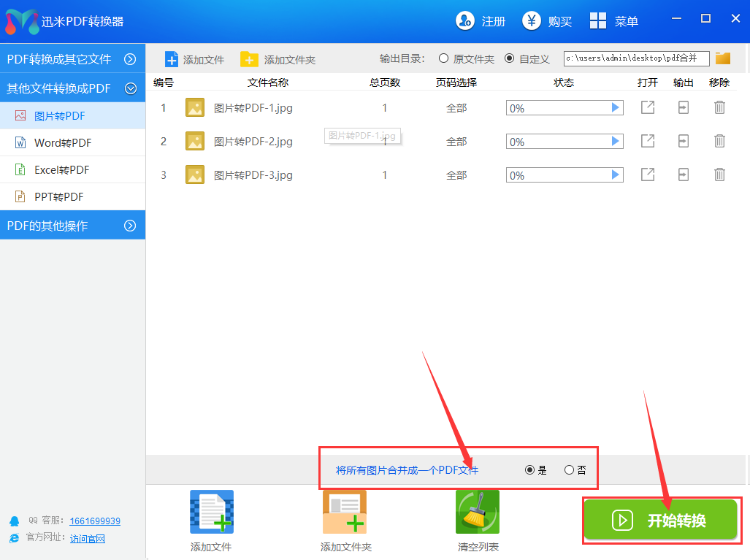The height and width of the screenshot is (560, 750).
Task: Click the 注册 user icon
Action: (464, 21)
